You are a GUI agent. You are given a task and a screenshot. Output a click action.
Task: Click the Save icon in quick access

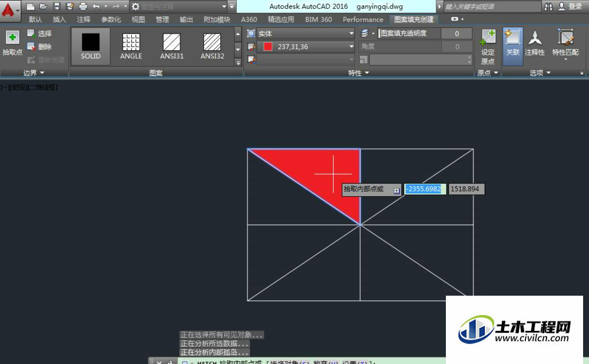click(57, 6)
